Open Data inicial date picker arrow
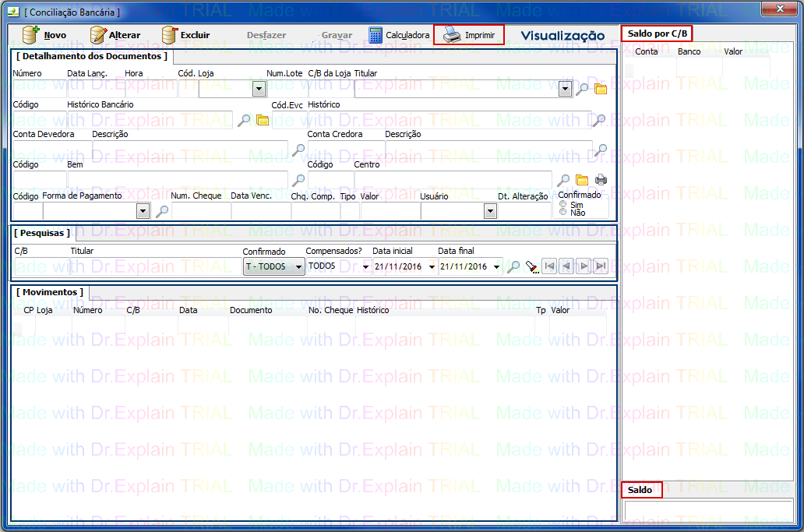Screen dimensions: 804x532 [x=432, y=267]
